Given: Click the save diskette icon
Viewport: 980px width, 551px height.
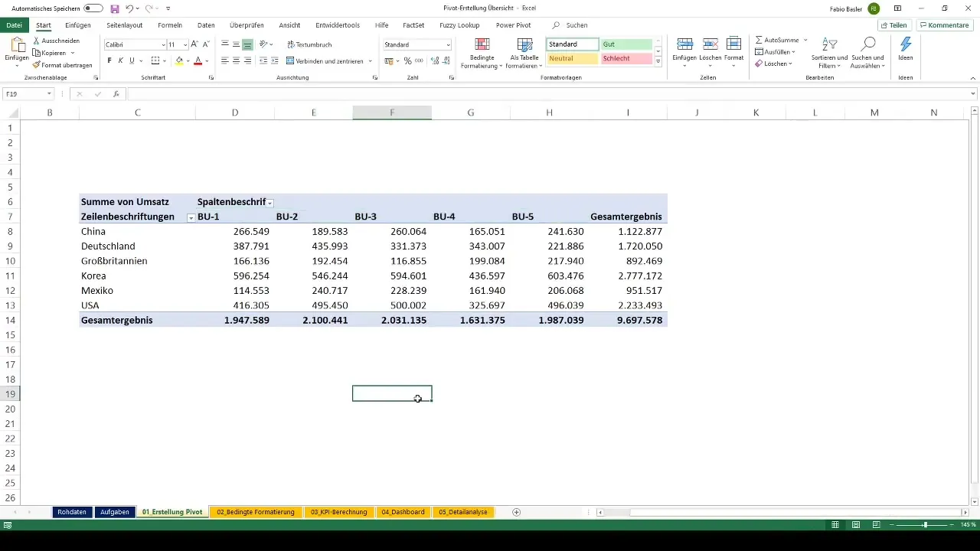Looking at the screenshot, I should click(x=115, y=8).
